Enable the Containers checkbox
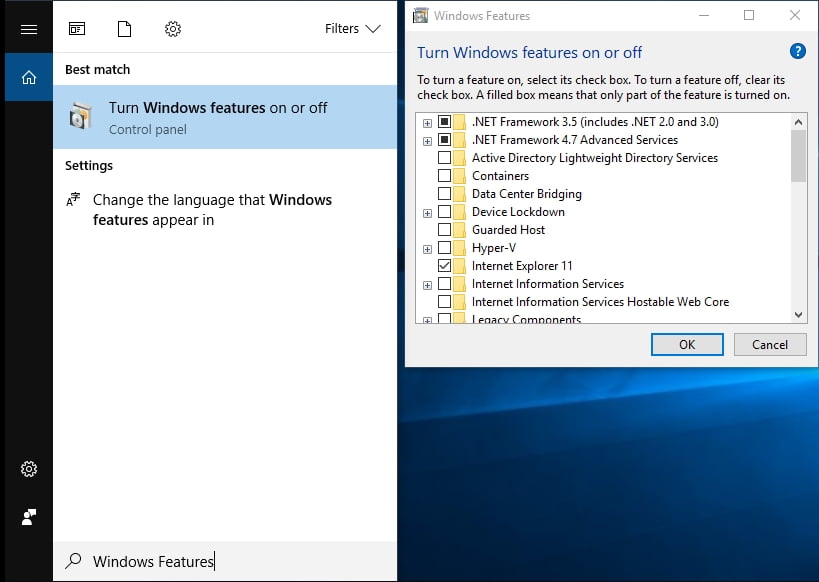The width and height of the screenshot is (819, 582). click(x=444, y=176)
